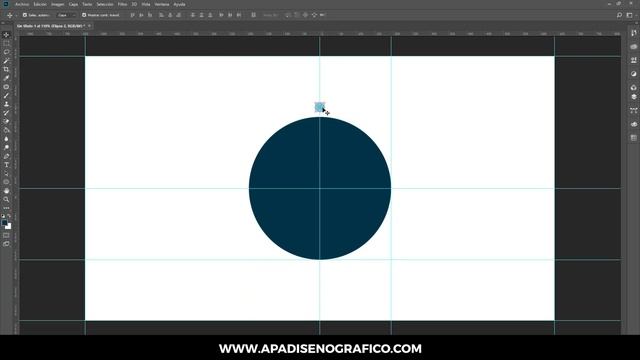Image resolution: width=640 pixels, height=360 pixels.
Task: Open the Capa menu
Action: coord(73,4)
